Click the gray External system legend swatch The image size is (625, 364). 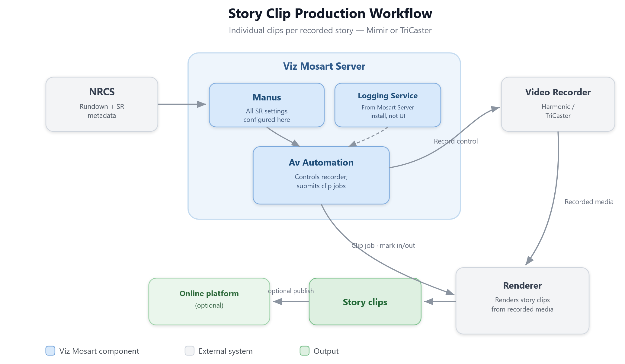pos(190,351)
